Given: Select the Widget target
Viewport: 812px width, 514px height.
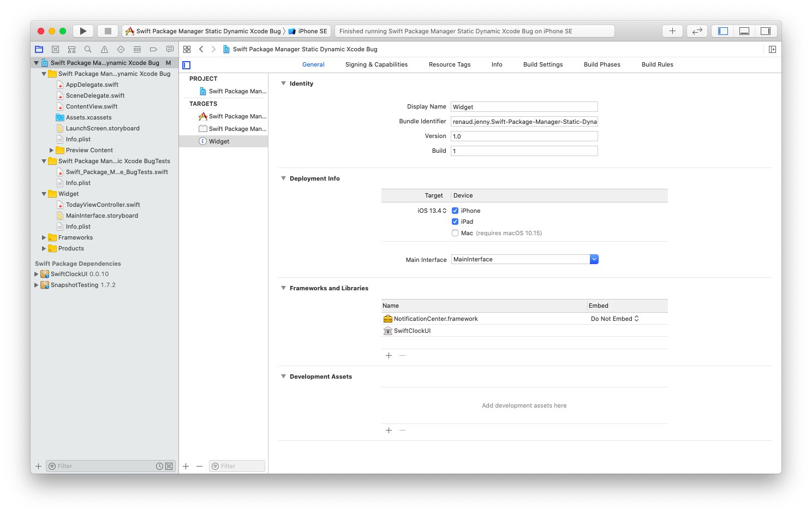Looking at the screenshot, I should (x=224, y=141).
